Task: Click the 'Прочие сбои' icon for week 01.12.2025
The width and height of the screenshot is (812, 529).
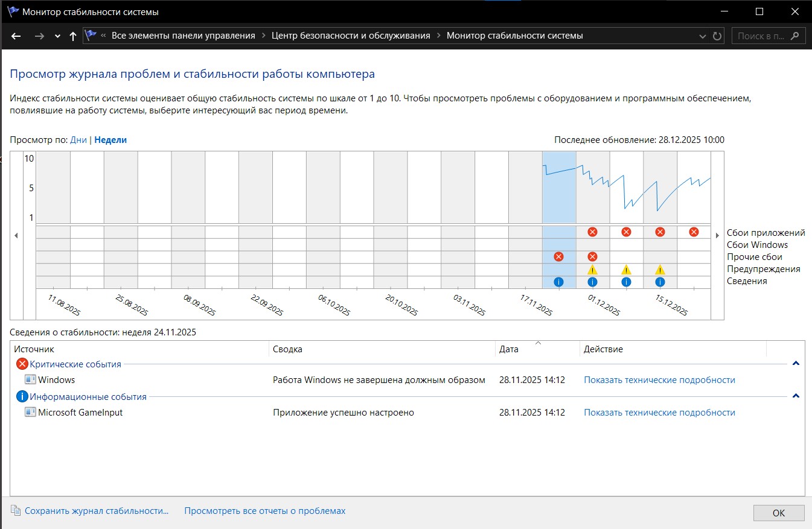Action: 592,257
